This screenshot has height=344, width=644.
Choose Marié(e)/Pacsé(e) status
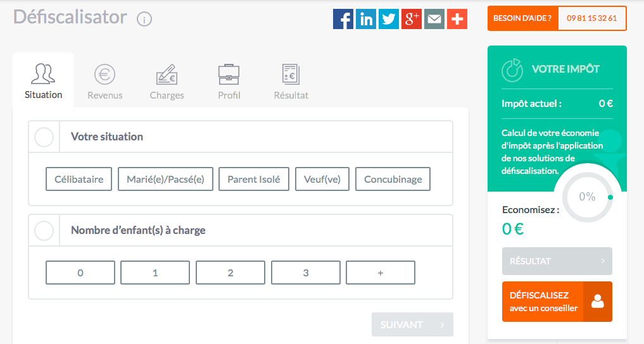165,179
